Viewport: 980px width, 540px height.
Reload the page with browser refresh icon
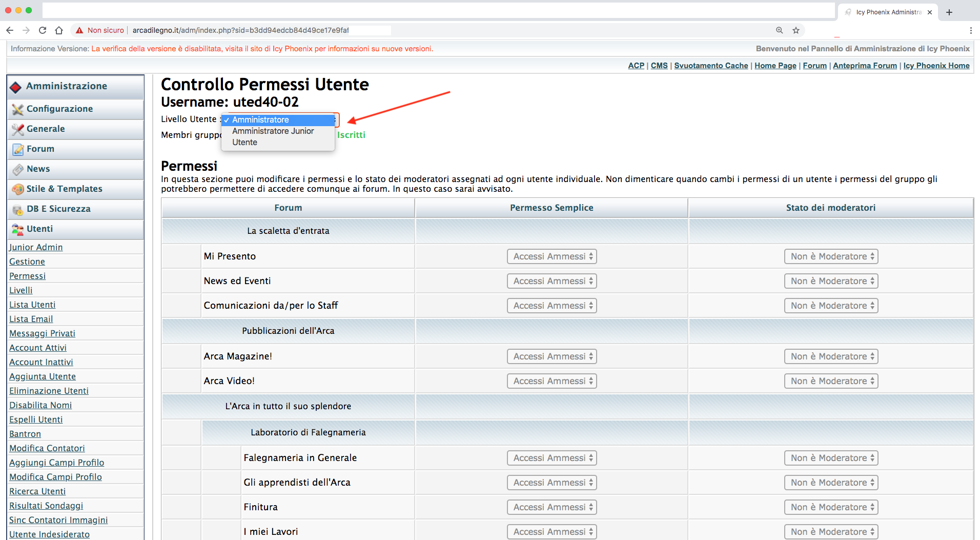click(43, 30)
